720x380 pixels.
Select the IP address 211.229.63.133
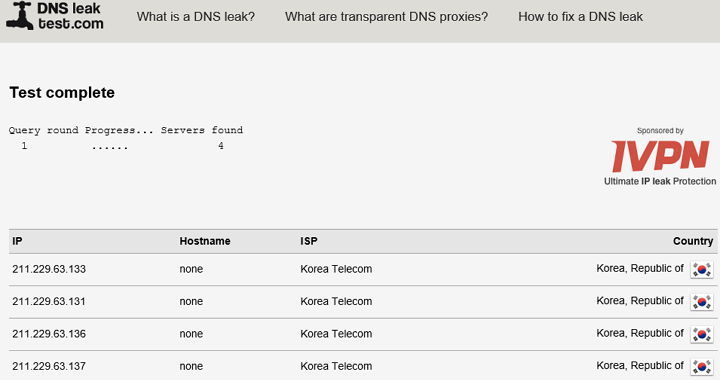(x=49, y=269)
